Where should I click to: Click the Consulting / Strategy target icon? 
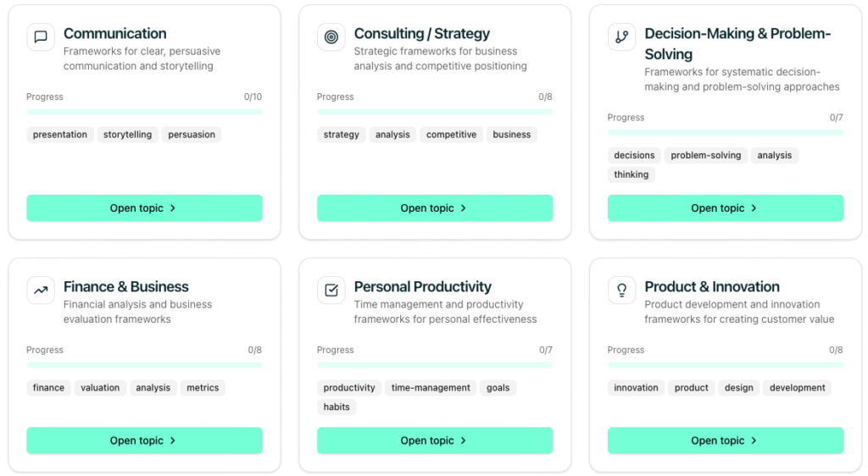coord(331,37)
